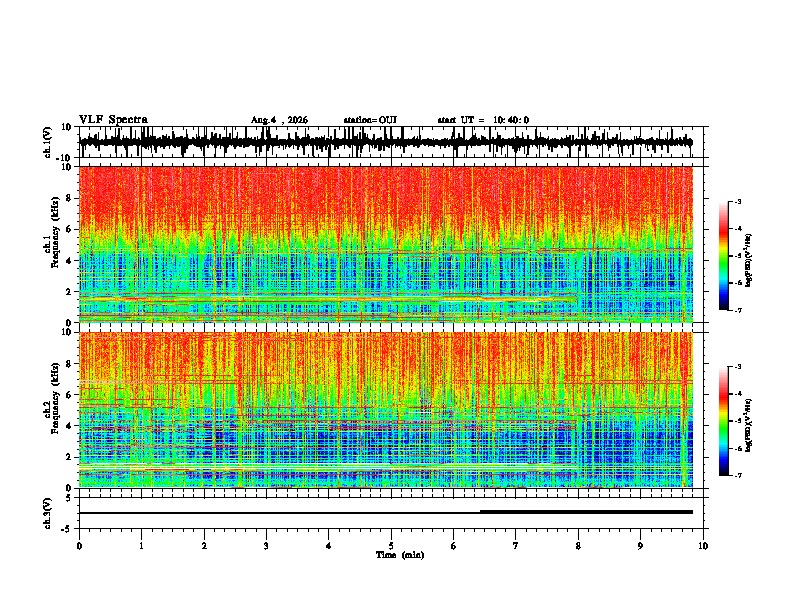Image resolution: width=792 pixels, height=612 pixels.
Task: Click the "start UT = 10:40: 0" text
Action: click(x=483, y=120)
